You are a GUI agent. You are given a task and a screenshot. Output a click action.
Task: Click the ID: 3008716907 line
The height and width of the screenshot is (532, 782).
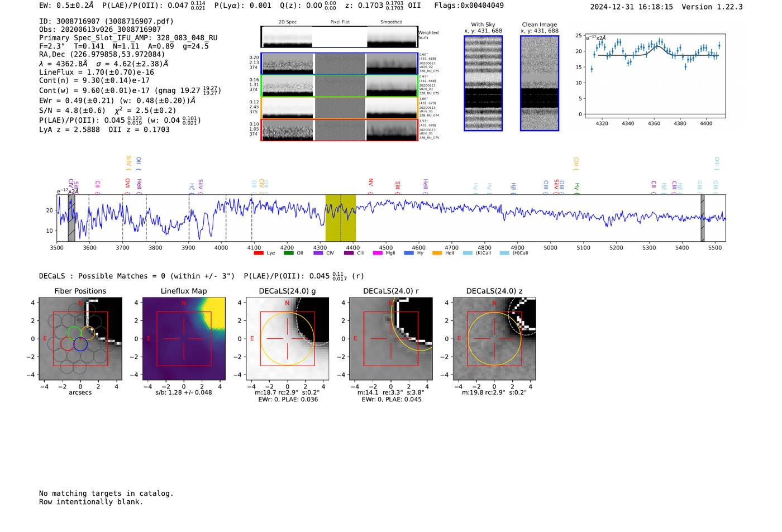coord(106,21)
